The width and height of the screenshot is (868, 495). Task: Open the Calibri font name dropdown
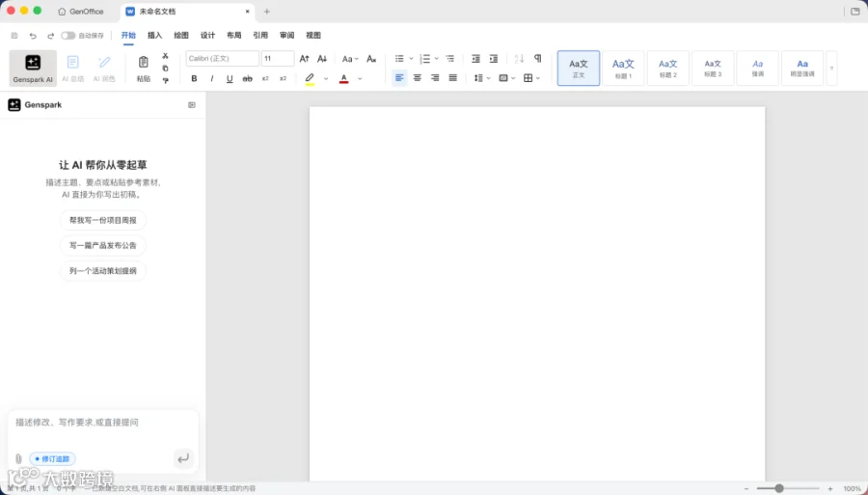tap(223, 58)
